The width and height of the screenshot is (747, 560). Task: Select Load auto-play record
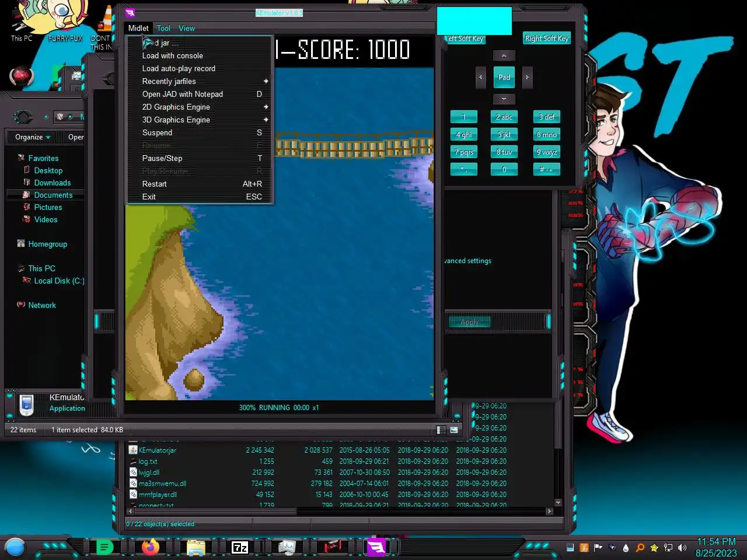pyautogui.click(x=200, y=68)
